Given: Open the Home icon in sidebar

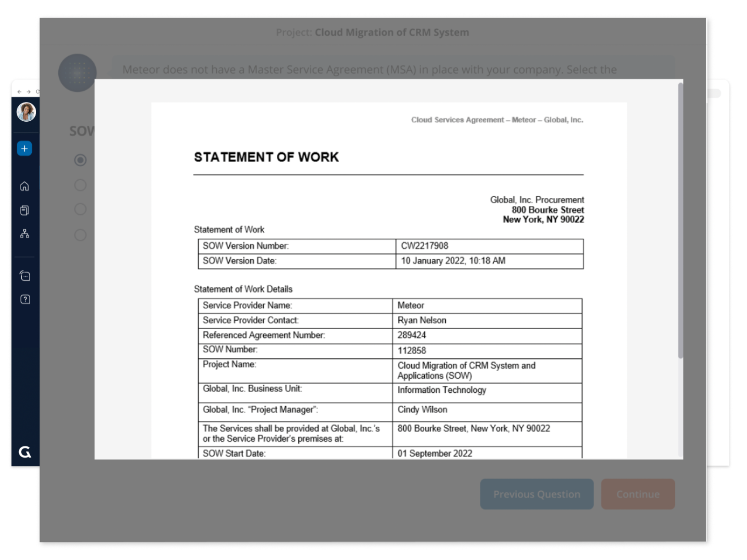Looking at the screenshot, I should [x=25, y=186].
